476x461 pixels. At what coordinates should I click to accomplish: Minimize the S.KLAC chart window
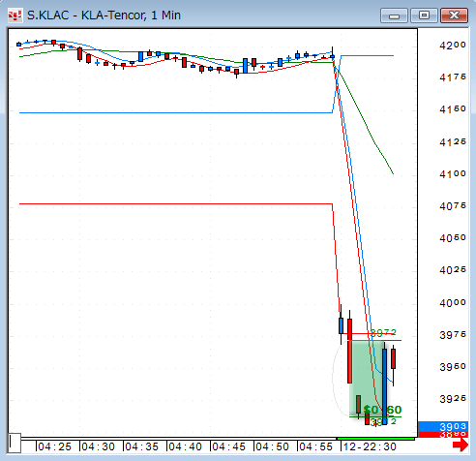pyautogui.click(x=394, y=15)
